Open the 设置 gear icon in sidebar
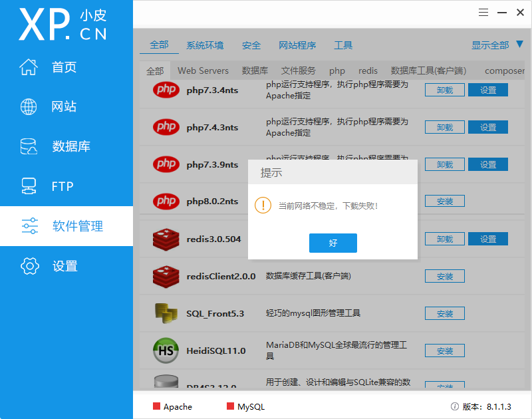Screen dimensions: 532x419 click(30, 265)
